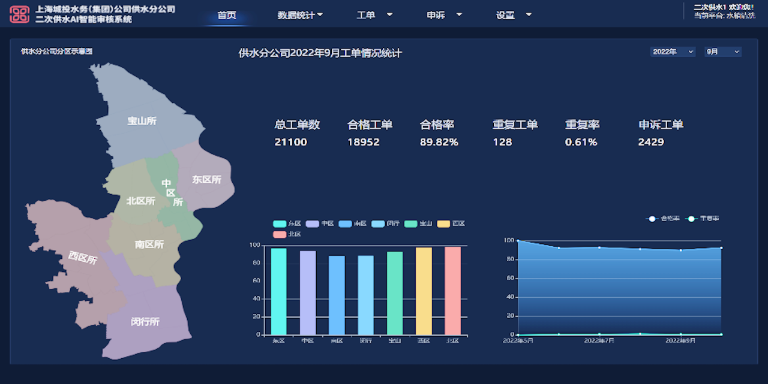Click the yellow 西区 bar in chart

(x=424, y=291)
